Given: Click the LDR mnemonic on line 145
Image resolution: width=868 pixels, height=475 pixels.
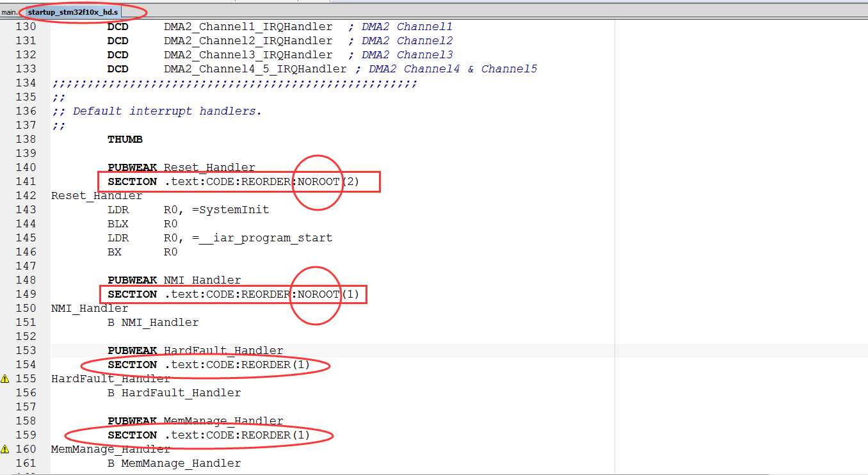Looking at the screenshot, I should click(x=118, y=238).
